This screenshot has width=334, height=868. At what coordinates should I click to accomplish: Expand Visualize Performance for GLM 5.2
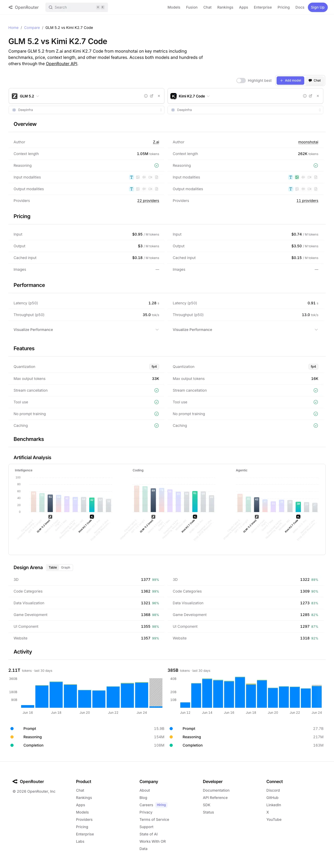click(86, 330)
